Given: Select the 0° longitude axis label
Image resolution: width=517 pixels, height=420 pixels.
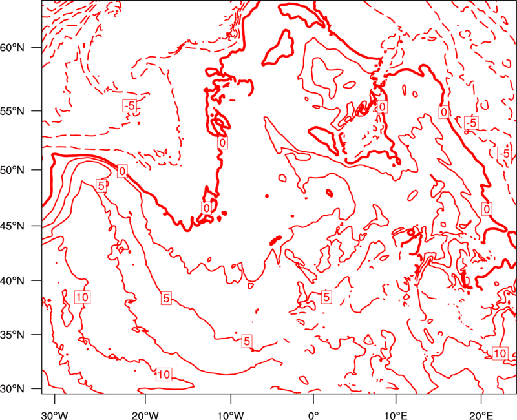Looking at the screenshot, I should coord(313,415).
